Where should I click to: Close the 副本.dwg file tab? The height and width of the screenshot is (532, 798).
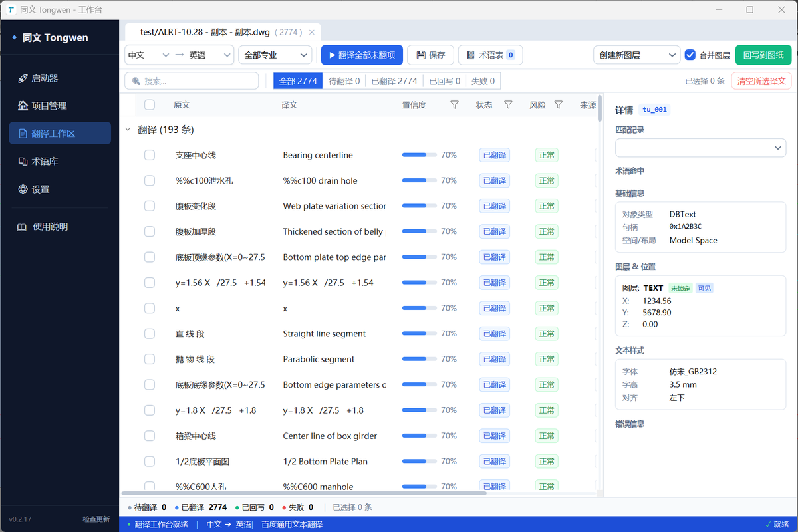coord(311,32)
